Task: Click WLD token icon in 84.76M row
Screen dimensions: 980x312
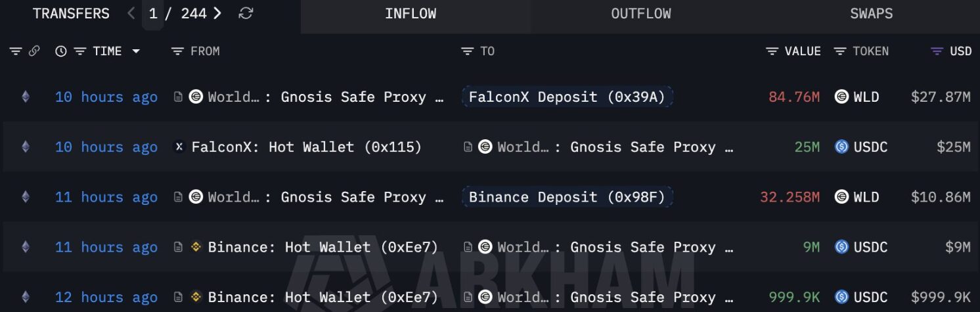Action: click(x=841, y=97)
